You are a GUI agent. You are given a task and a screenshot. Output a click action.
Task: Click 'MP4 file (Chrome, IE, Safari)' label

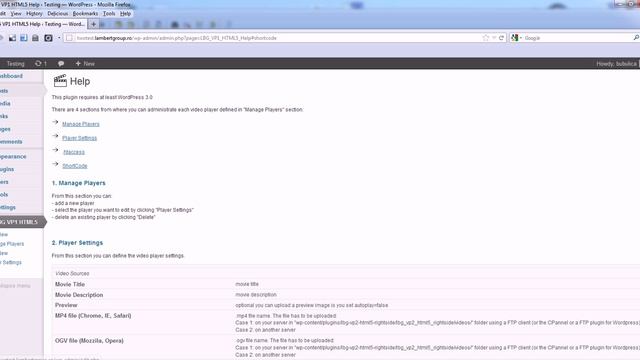(x=93, y=316)
